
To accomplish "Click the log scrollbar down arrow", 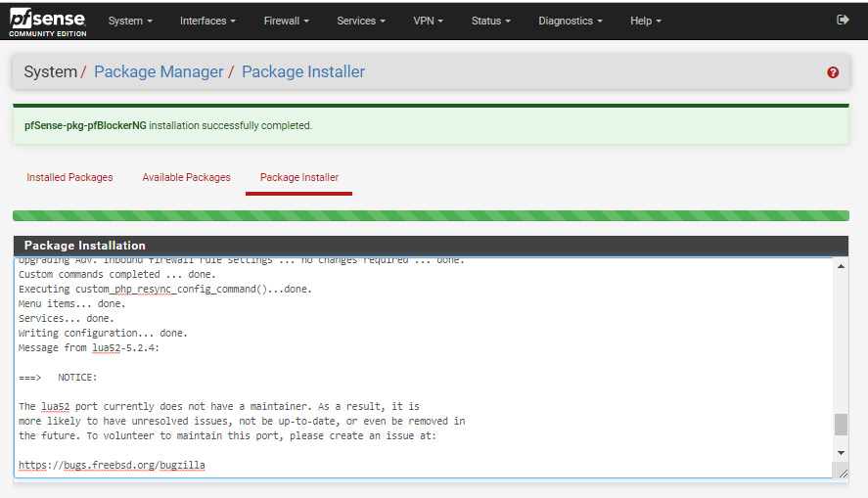I will pos(841,453).
